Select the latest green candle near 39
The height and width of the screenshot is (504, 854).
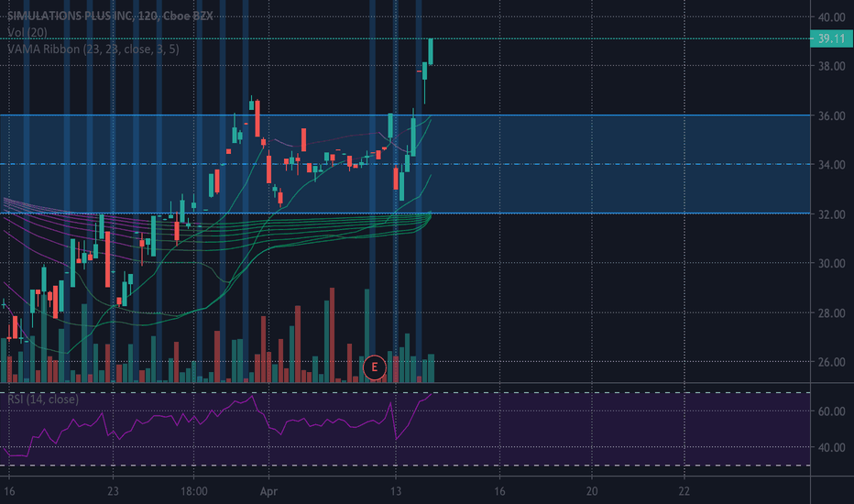(431, 51)
